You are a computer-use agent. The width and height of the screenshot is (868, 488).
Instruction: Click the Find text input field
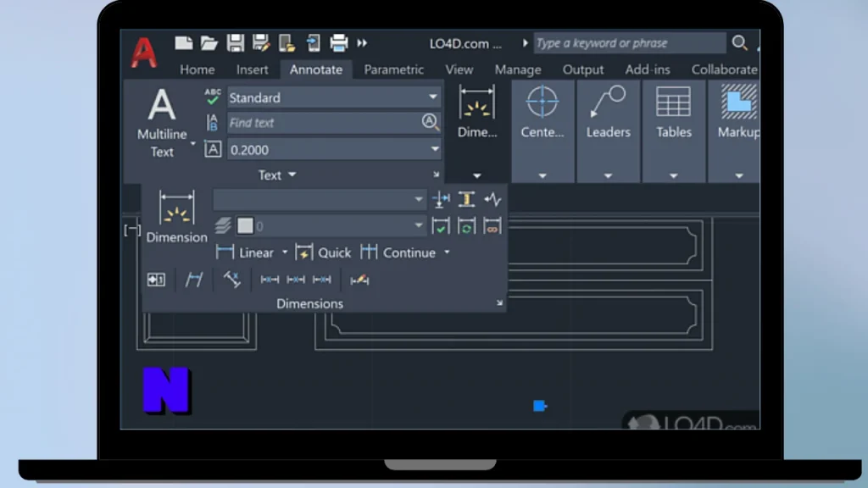pos(323,123)
